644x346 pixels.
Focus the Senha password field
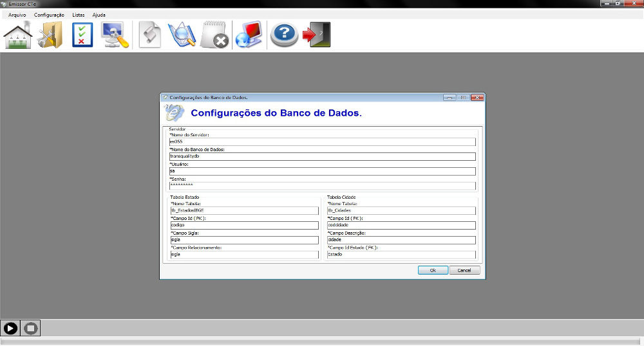click(x=321, y=186)
